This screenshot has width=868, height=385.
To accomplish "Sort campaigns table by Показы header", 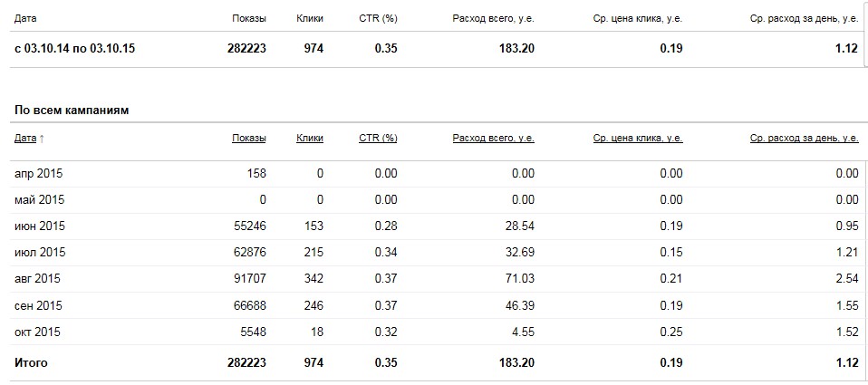I will [x=248, y=138].
